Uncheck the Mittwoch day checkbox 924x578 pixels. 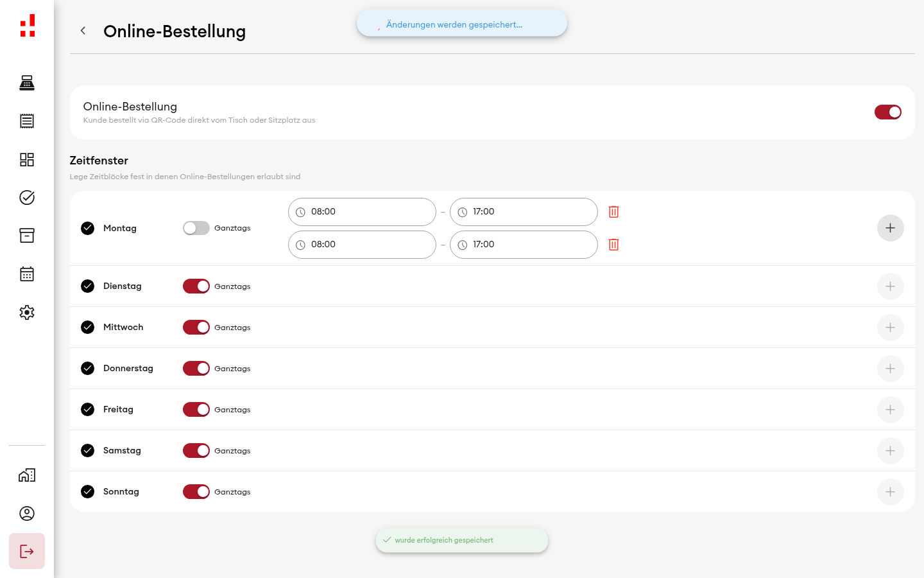coord(88,328)
